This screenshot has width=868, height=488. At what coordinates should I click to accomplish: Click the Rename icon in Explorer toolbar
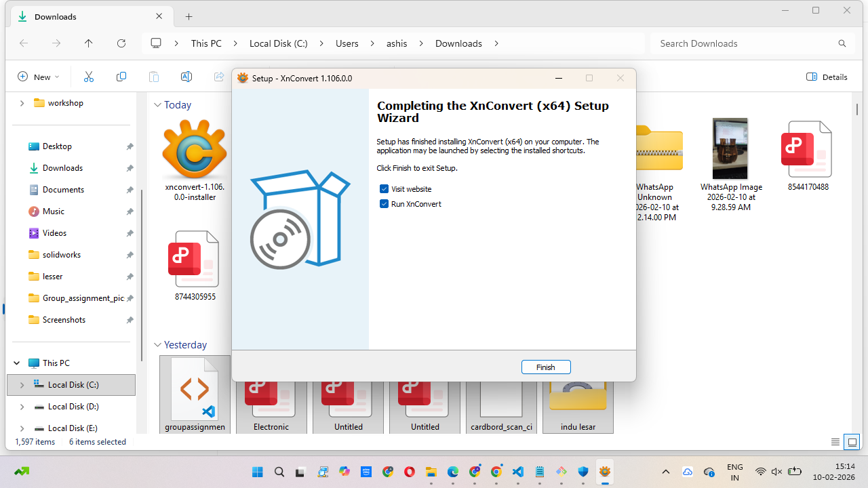point(186,77)
